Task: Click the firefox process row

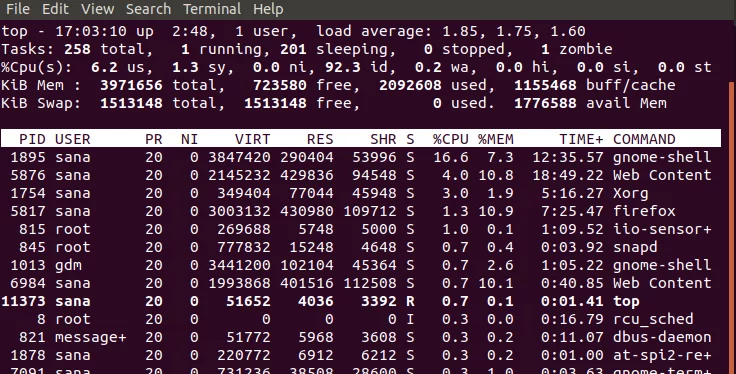Action: pyautogui.click(x=360, y=211)
